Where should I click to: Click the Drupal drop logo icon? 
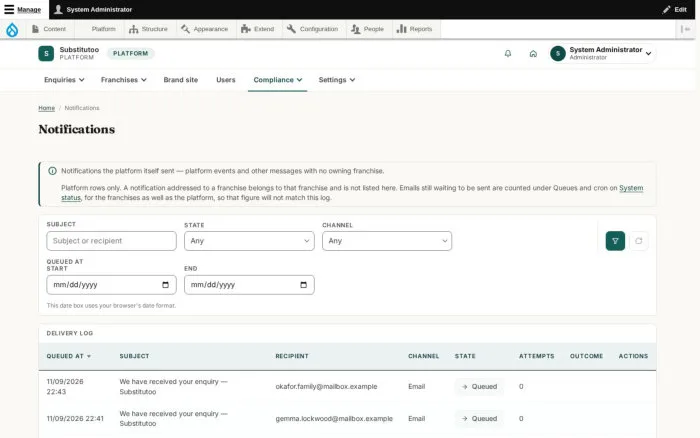pos(12,29)
